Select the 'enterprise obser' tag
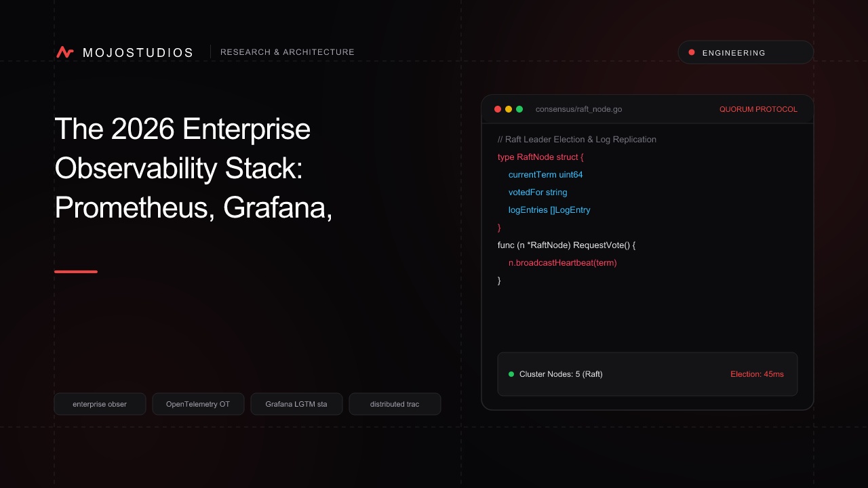868x488 pixels. coord(100,404)
